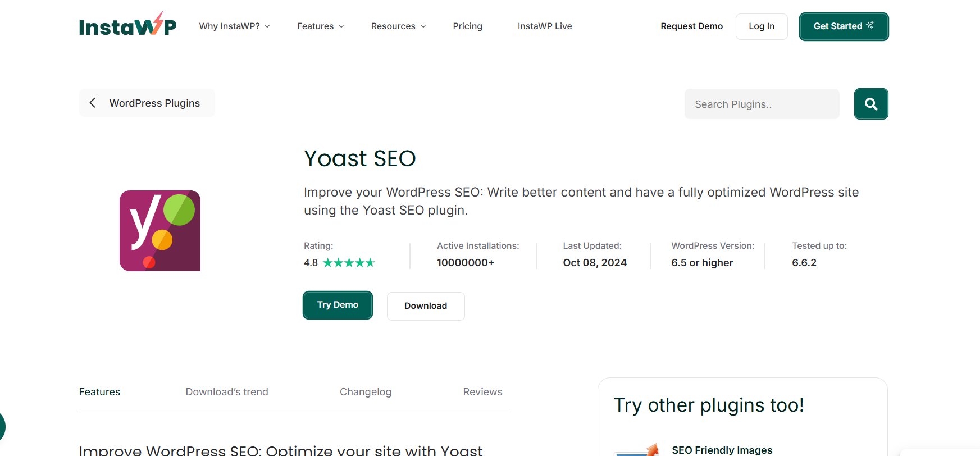The height and width of the screenshot is (456, 980).
Task: Open SEO Friendly Images plugin link
Action: point(722,450)
